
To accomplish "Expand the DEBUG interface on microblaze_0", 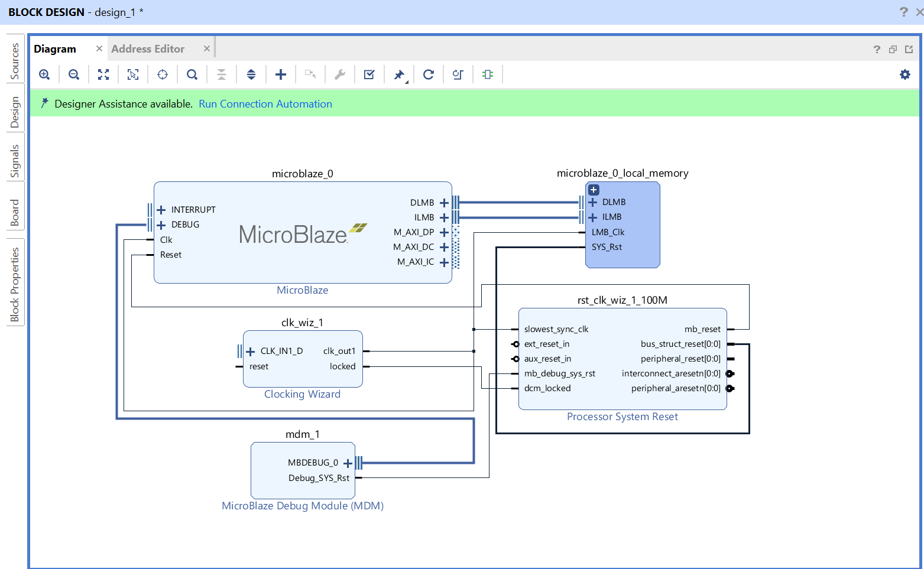I will 161,225.
